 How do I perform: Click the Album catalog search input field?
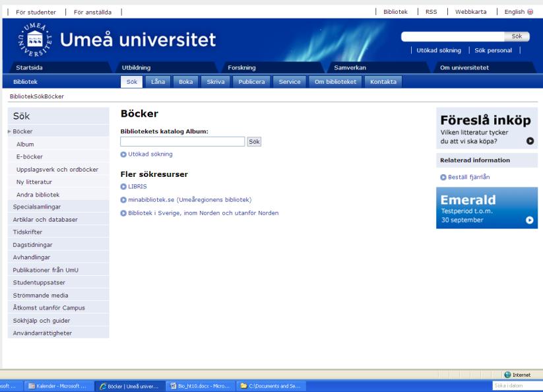[183, 142]
